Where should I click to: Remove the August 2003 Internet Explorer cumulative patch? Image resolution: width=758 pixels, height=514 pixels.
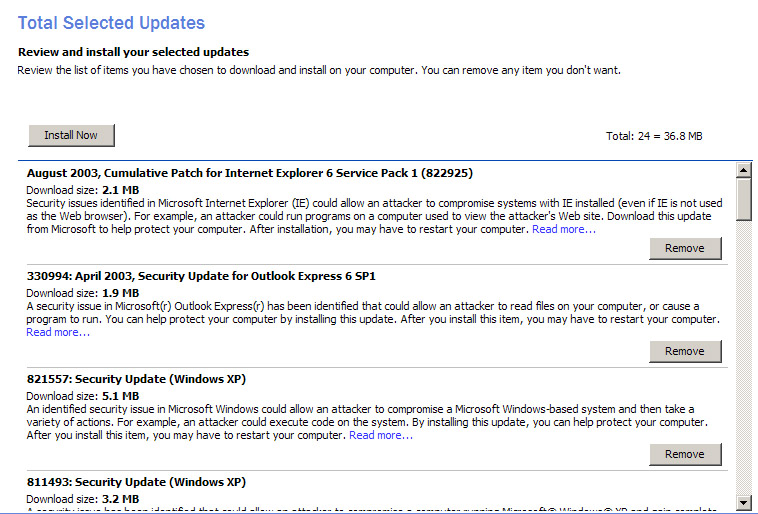684,248
